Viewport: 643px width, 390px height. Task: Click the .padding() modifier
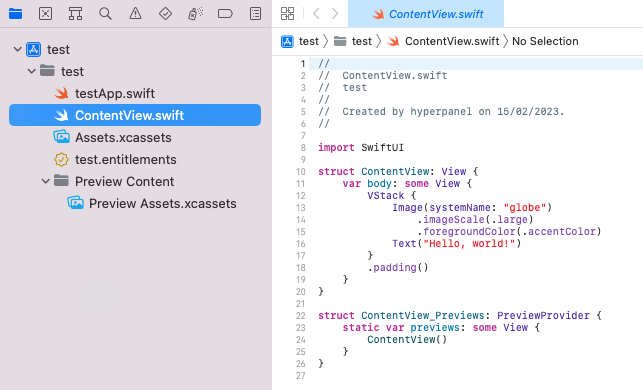point(398,267)
